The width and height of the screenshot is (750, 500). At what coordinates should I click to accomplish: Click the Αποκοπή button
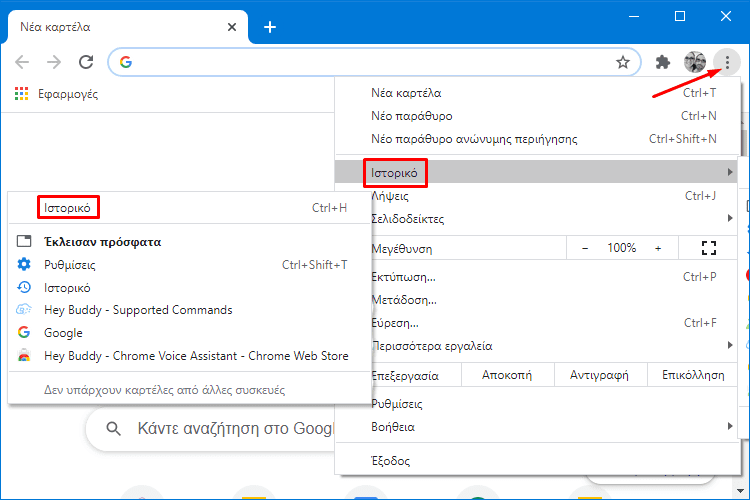click(x=507, y=375)
